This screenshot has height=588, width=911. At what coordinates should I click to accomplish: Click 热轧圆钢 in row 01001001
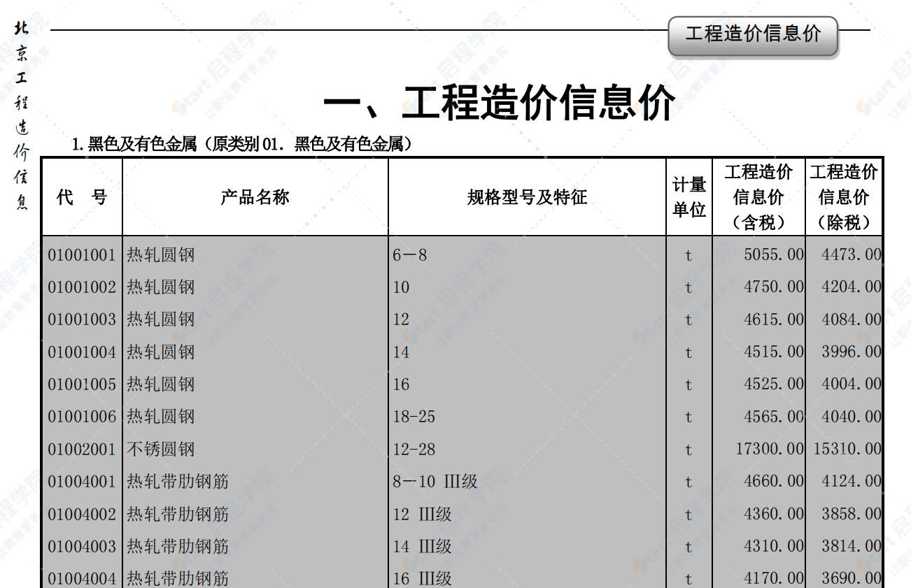click(x=161, y=255)
